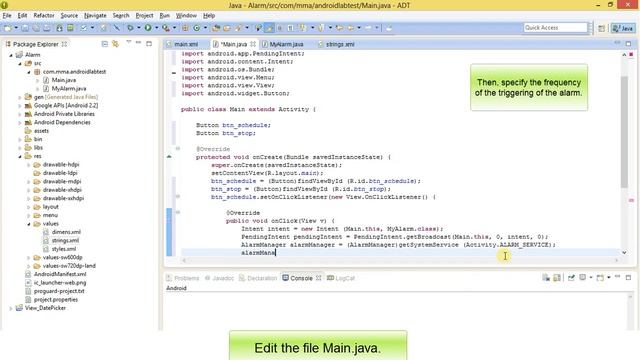Open the Javadoc view tab

click(219, 278)
